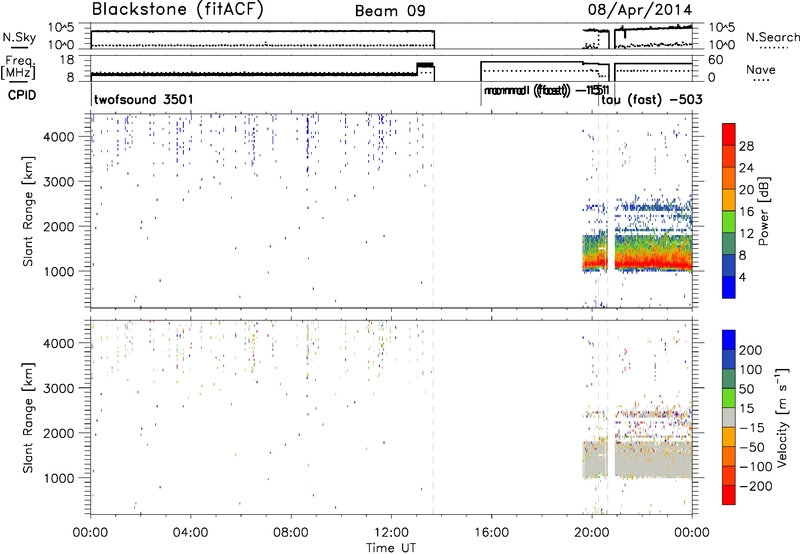Pick the red bottom segment of Velocity colorbar
The height and width of the screenshot is (554, 800).
pos(729,495)
